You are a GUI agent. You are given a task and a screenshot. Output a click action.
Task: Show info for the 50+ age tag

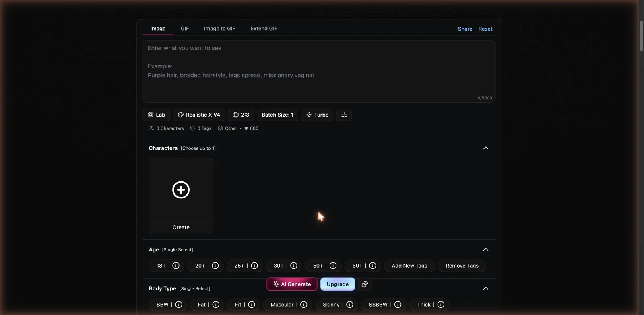tap(333, 266)
